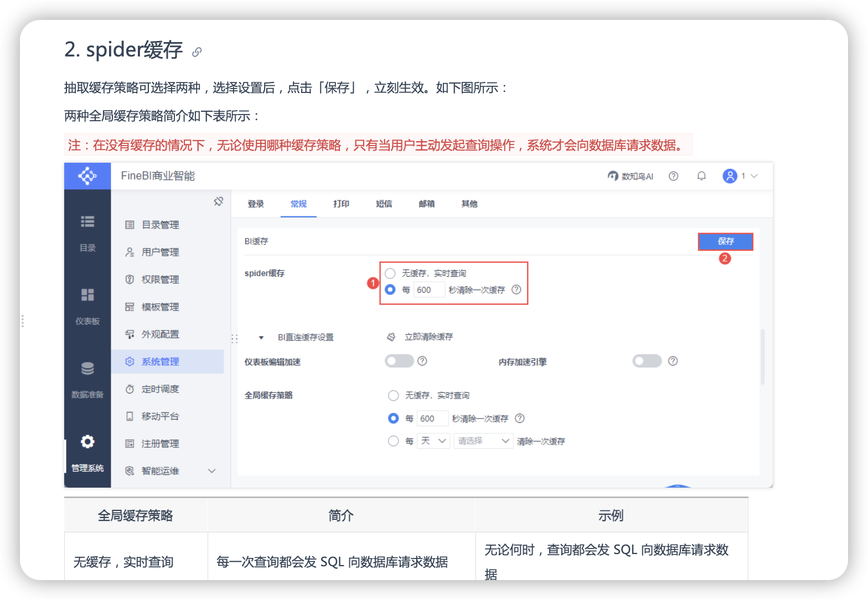Image resolution: width=868 pixels, height=600 pixels.
Task: Collapse the BI直连缓存设置 section triangle
Action: 261,338
